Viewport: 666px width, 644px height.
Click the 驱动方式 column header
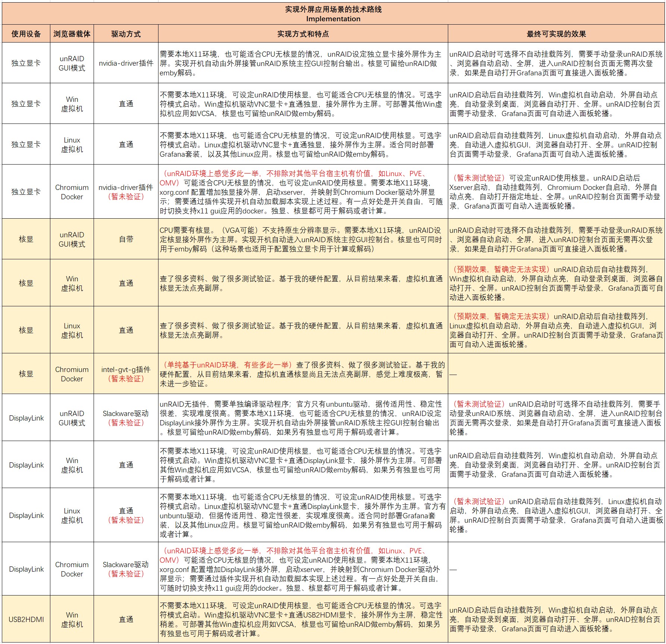126,34
